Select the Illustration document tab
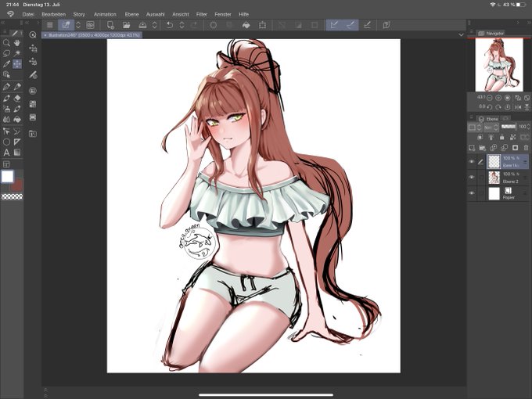The image size is (532, 399). [x=92, y=35]
